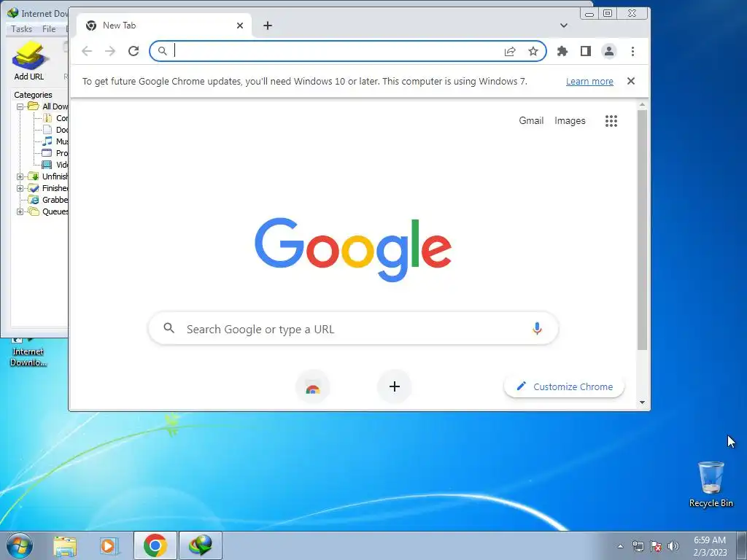Open the Action Center flag tray icon
The width and height of the screenshot is (747, 560).
656,546
